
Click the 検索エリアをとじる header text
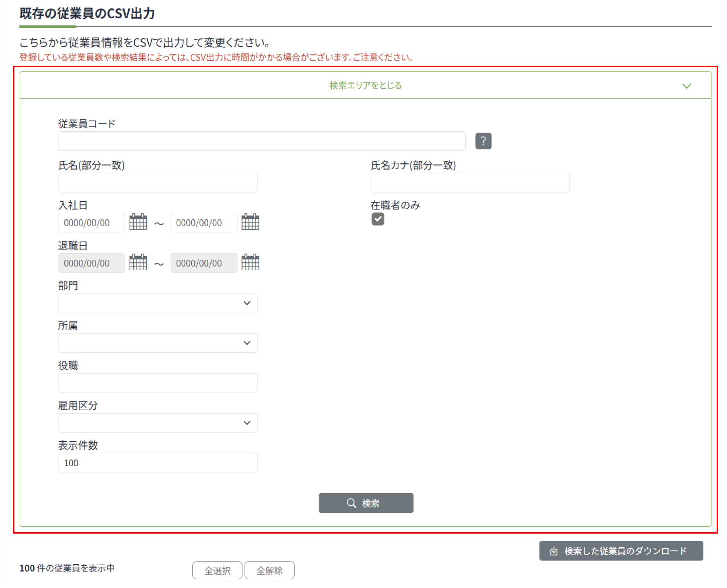click(365, 86)
